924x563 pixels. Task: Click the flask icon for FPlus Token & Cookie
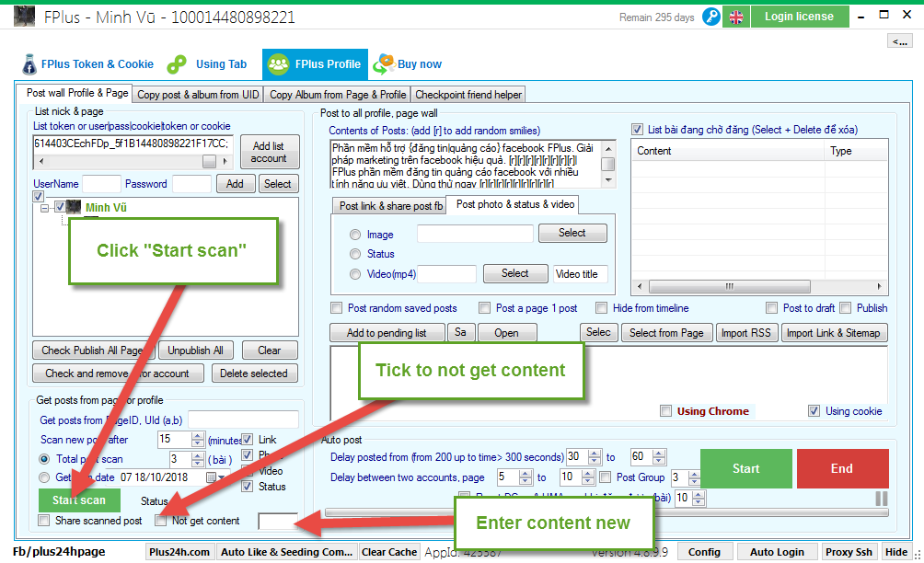coord(29,64)
